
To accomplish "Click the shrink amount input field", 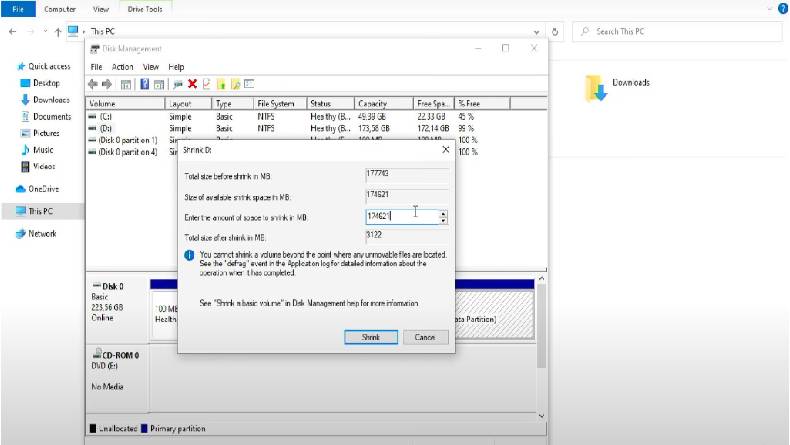I will pos(402,217).
